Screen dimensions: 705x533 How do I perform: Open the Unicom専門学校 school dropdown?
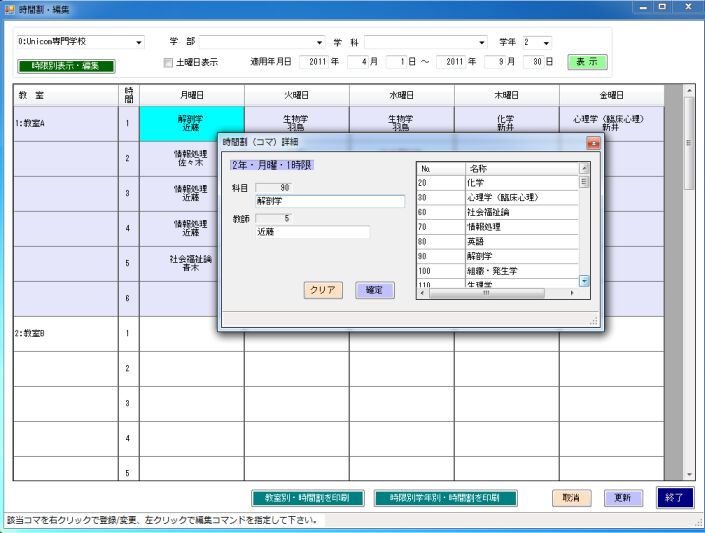(x=139, y=43)
